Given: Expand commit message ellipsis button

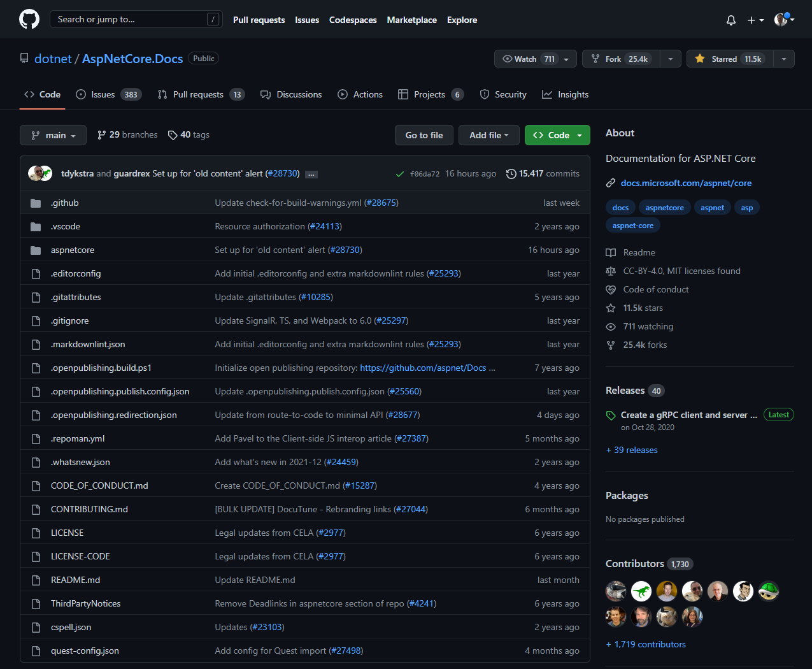Looking at the screenshot, I should pos(311,175).
